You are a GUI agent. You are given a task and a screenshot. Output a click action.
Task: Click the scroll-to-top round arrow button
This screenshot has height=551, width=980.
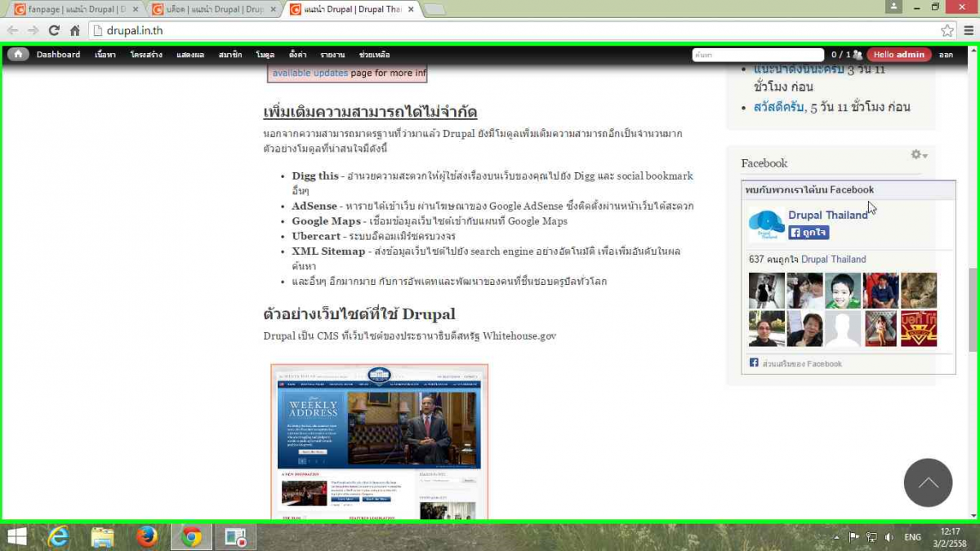(x=928, y=482)
